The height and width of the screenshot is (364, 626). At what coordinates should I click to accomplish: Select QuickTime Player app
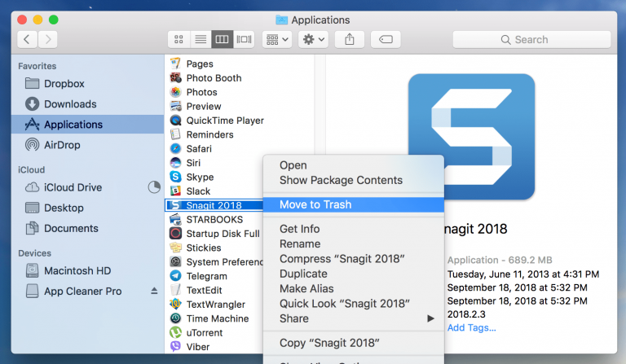point(225,121)
